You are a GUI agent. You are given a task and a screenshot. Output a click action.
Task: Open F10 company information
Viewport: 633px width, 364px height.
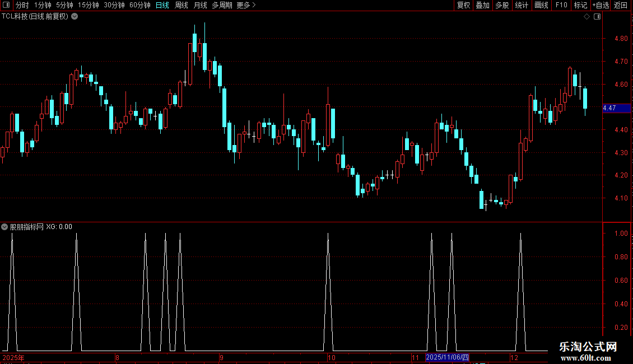pos(561,5)
